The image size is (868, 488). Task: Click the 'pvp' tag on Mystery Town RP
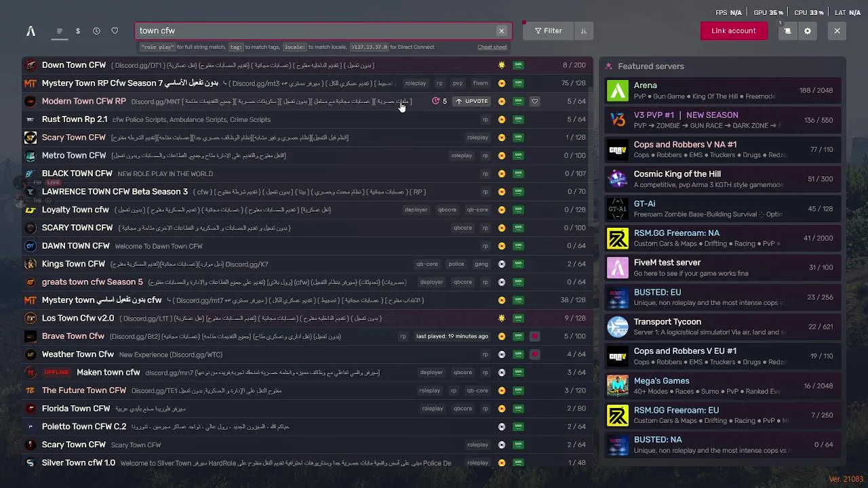[458, 83]
